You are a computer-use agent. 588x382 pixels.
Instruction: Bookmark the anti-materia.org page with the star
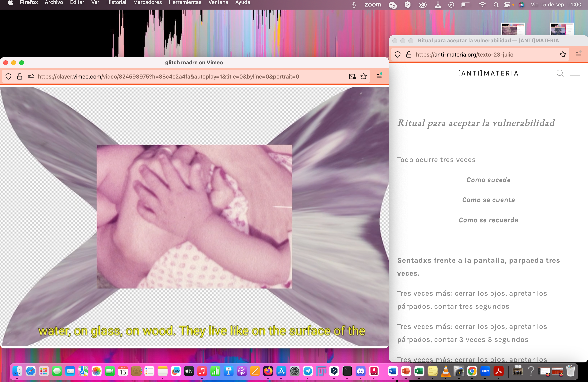[x=563, y=55]
